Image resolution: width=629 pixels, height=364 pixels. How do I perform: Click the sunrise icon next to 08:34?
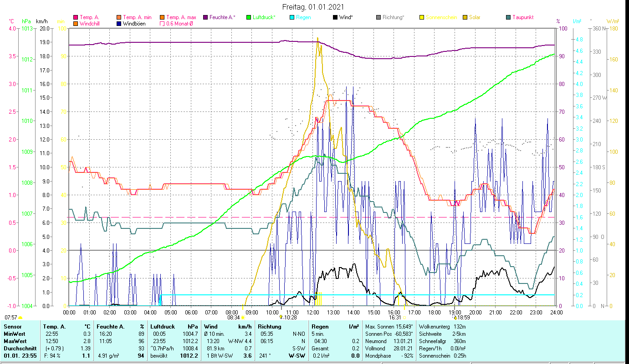coord(242,318)
